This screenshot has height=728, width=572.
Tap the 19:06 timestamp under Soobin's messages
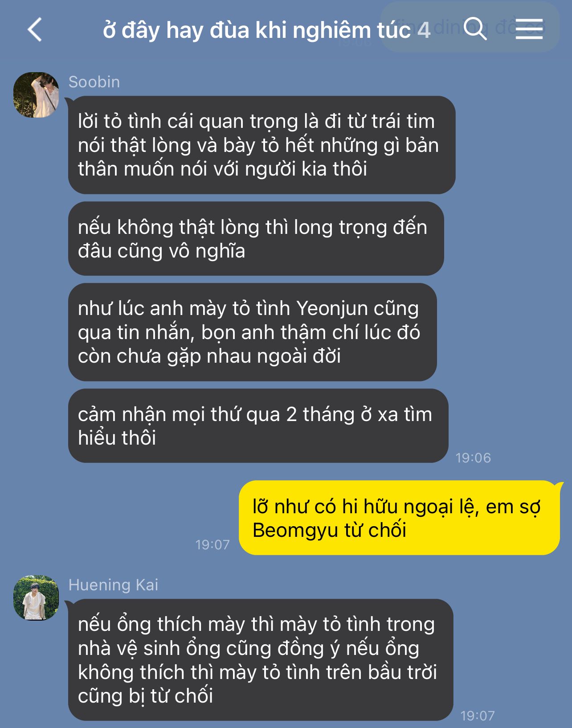coord(473,458)
